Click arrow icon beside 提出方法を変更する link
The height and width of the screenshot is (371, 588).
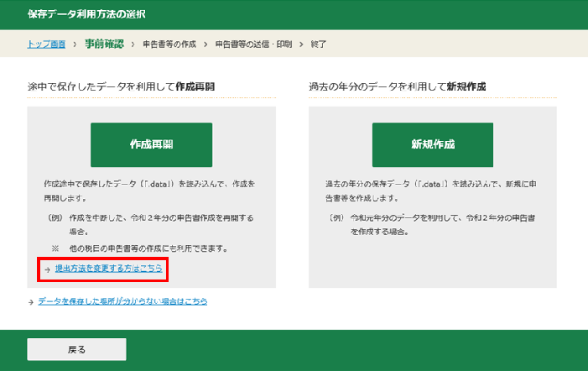pyautogui.click(x=47, y=269)
